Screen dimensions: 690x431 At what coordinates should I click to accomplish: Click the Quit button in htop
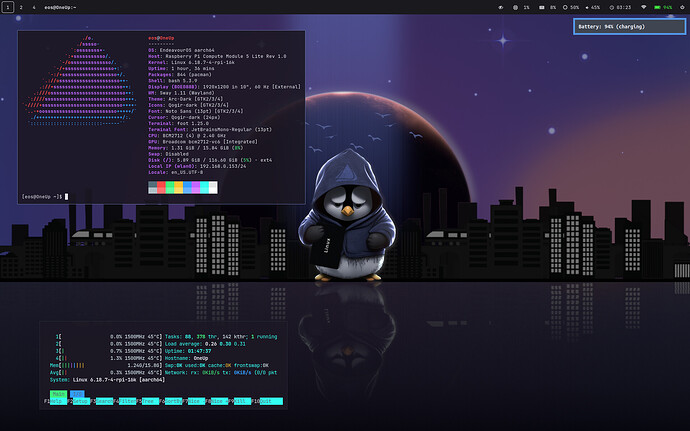coord(271,402)
